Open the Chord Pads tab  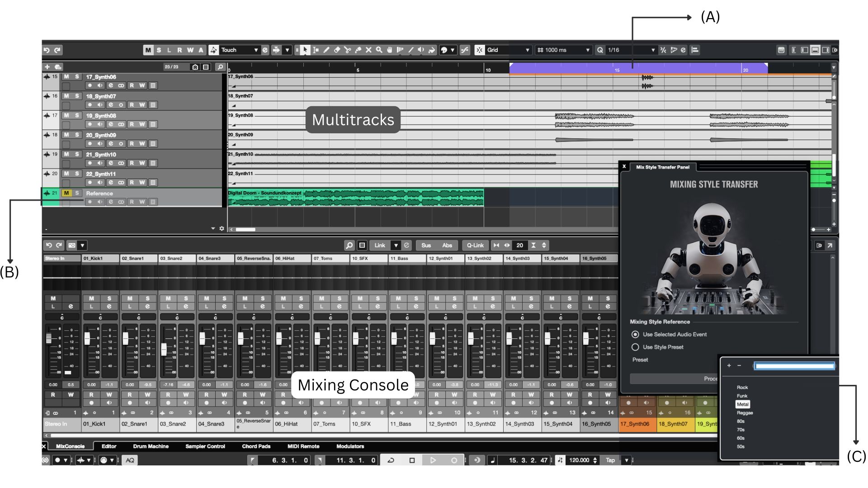pyautogui.click(x=256, y=446)
